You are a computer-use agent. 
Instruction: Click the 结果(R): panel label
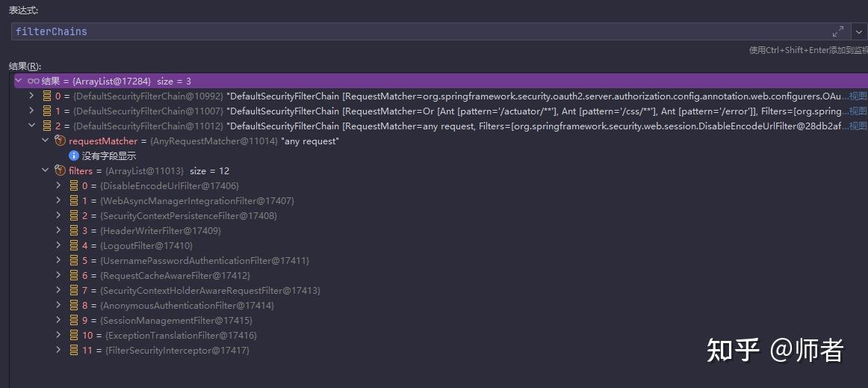(25, 67)
